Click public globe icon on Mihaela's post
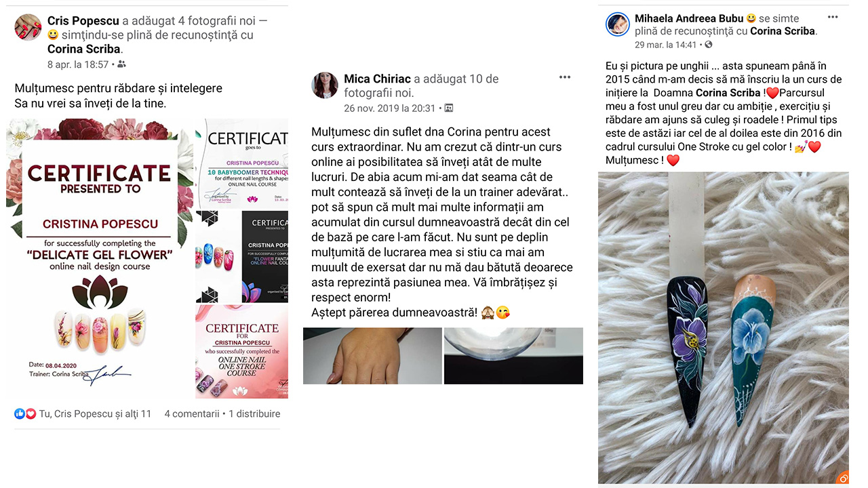This screenshot has height=488, width=868. pyautogui.click(x=709, y=45)
